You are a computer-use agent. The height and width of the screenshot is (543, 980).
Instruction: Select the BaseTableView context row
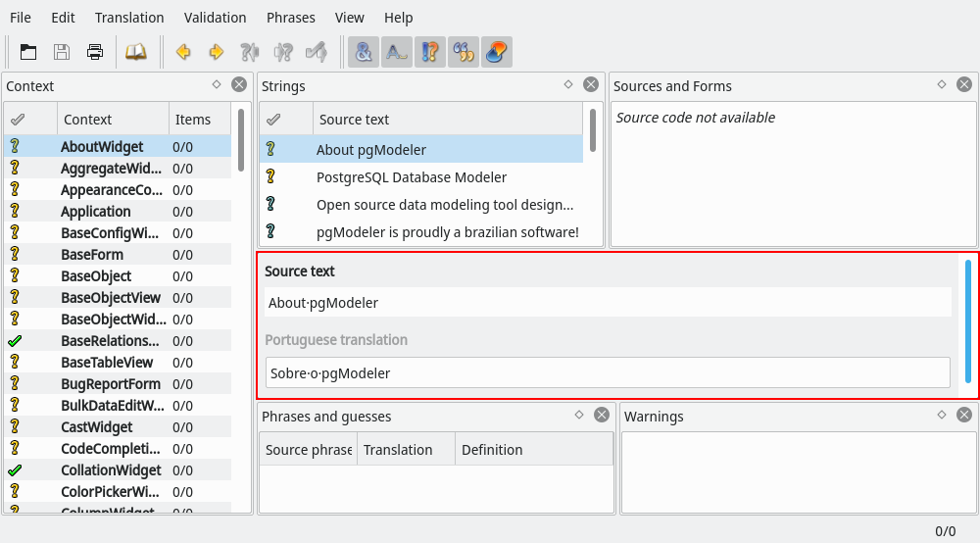[x=118, y=362]
